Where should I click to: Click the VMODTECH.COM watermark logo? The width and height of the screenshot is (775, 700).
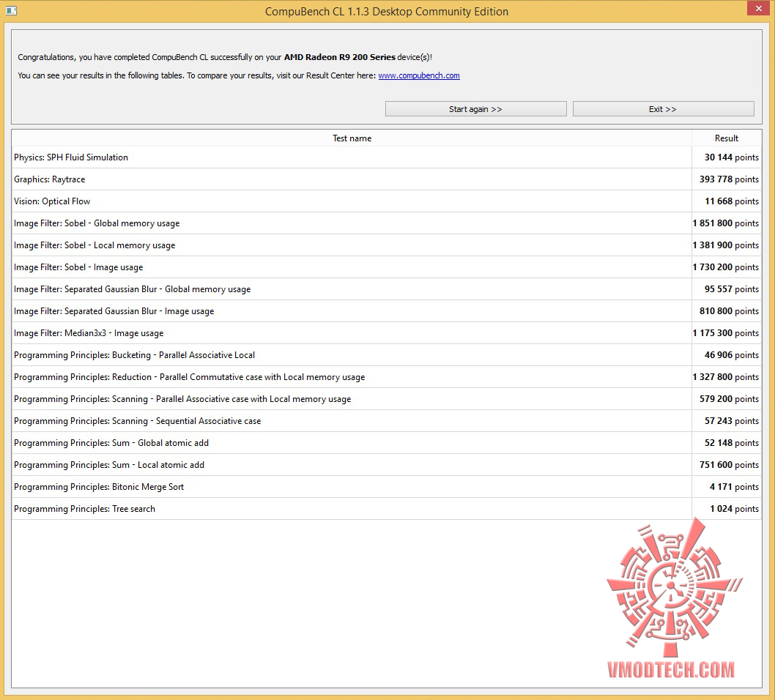click(x=672, y=599)
